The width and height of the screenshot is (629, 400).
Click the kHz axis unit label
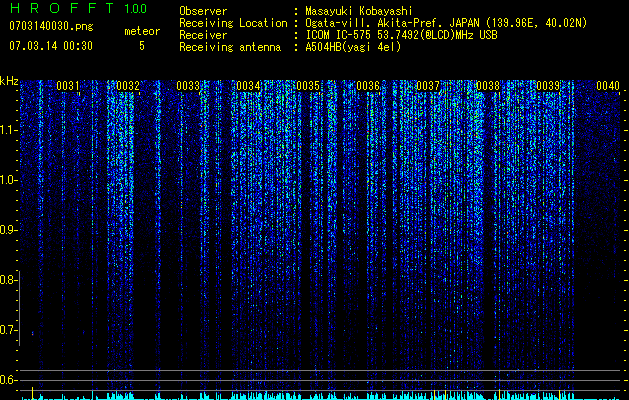coord(9,81)
